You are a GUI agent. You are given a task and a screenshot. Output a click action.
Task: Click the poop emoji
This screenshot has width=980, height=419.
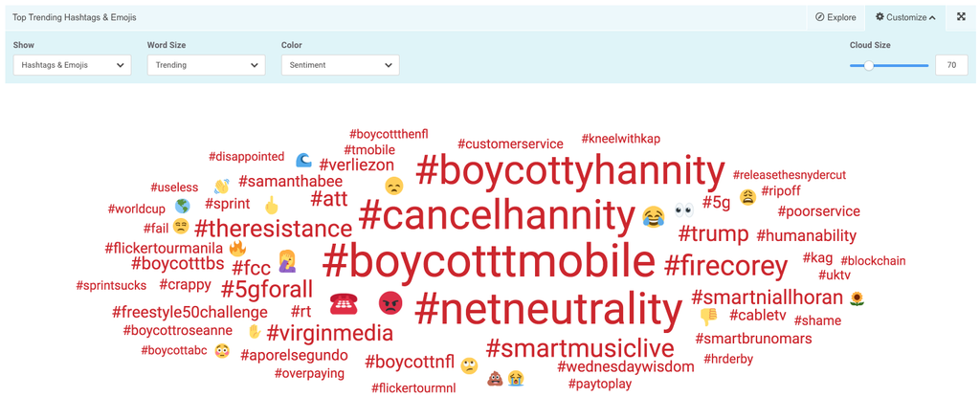coord(495,378)
